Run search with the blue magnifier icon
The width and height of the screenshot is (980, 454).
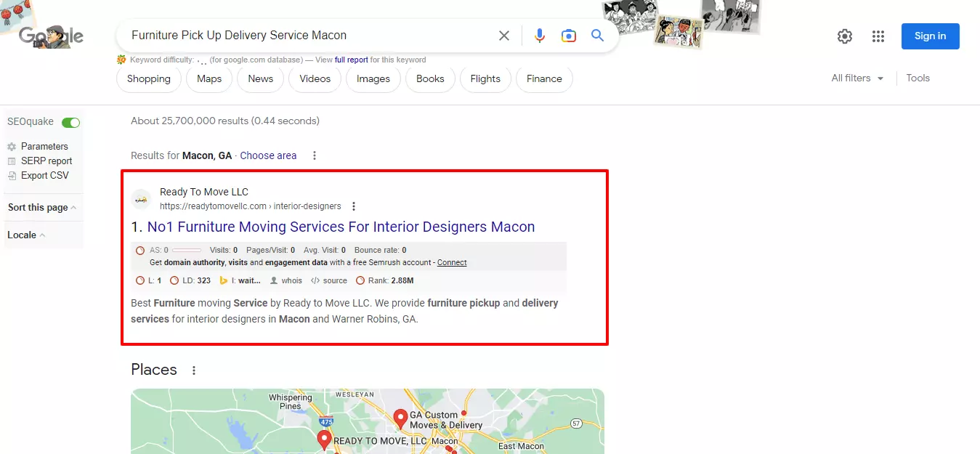click(597, 36)
